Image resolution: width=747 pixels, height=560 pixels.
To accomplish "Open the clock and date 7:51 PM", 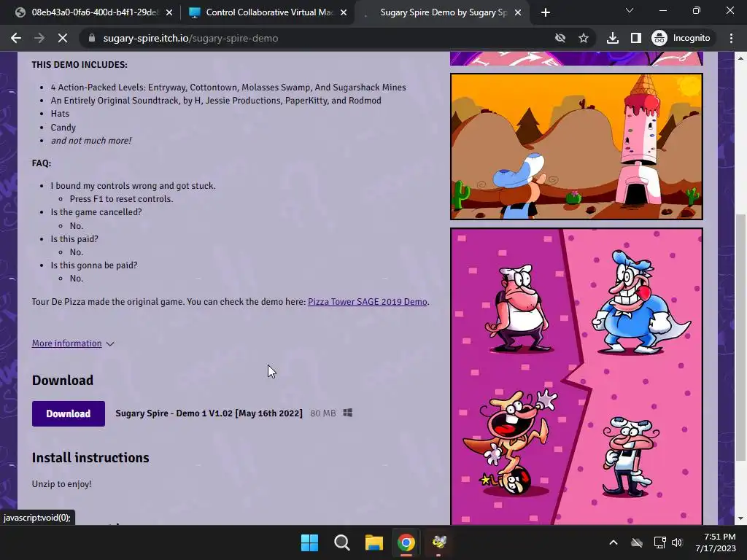I will pyautogui.click(x=716, y=542).
